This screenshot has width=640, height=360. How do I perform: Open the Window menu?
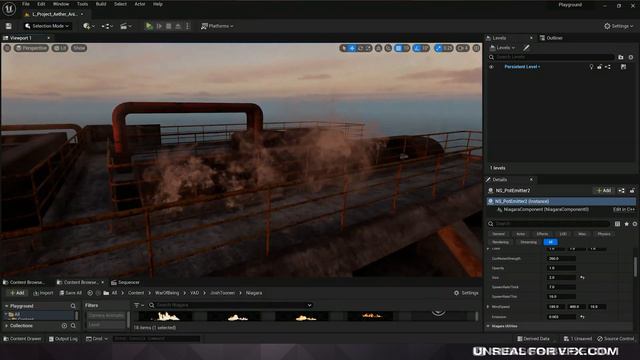(x=61, y=4)
